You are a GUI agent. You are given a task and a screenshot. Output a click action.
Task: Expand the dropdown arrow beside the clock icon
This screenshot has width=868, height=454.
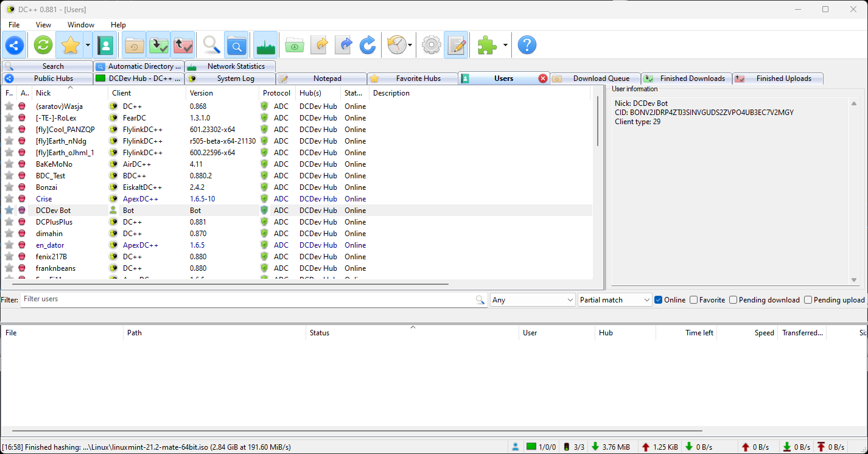click(410, 45)
